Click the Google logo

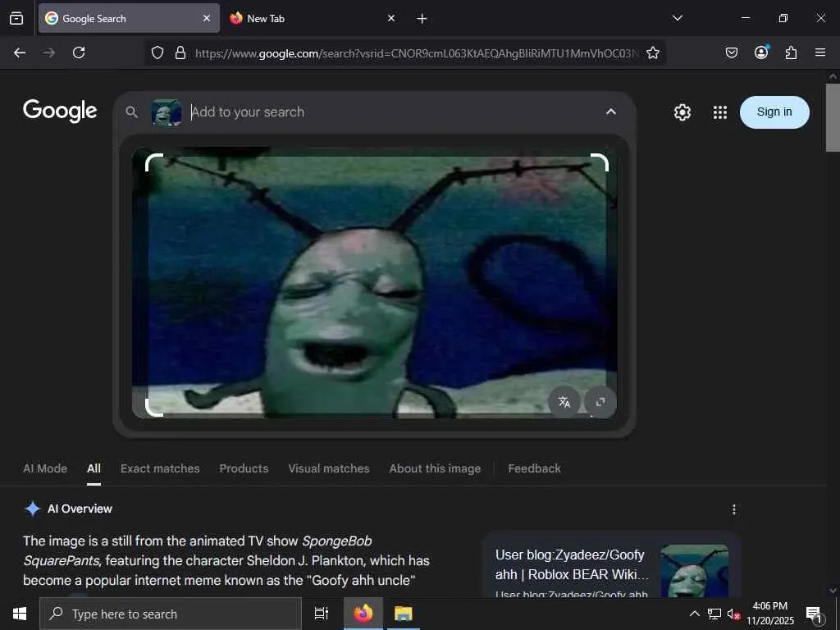(60, 112)
